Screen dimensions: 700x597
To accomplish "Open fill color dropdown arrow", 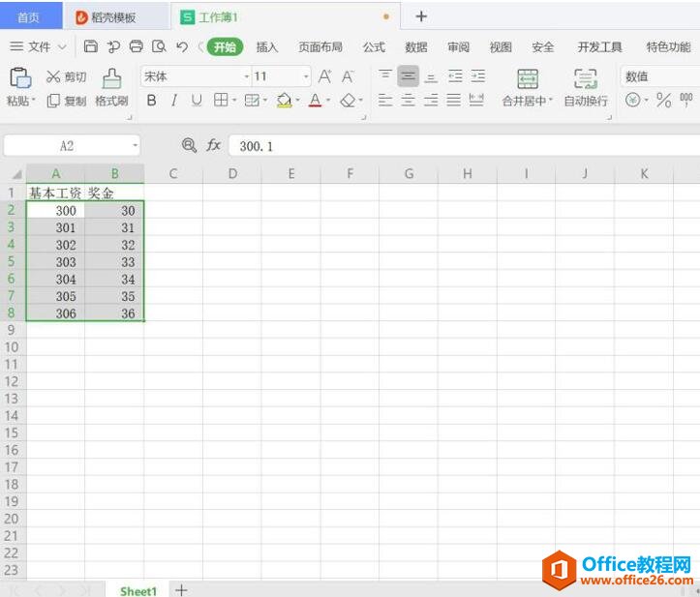I will [x=297, y=101].
